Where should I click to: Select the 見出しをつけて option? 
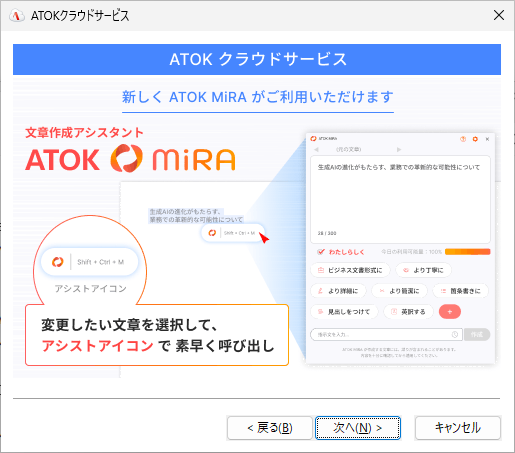[344, 312]
